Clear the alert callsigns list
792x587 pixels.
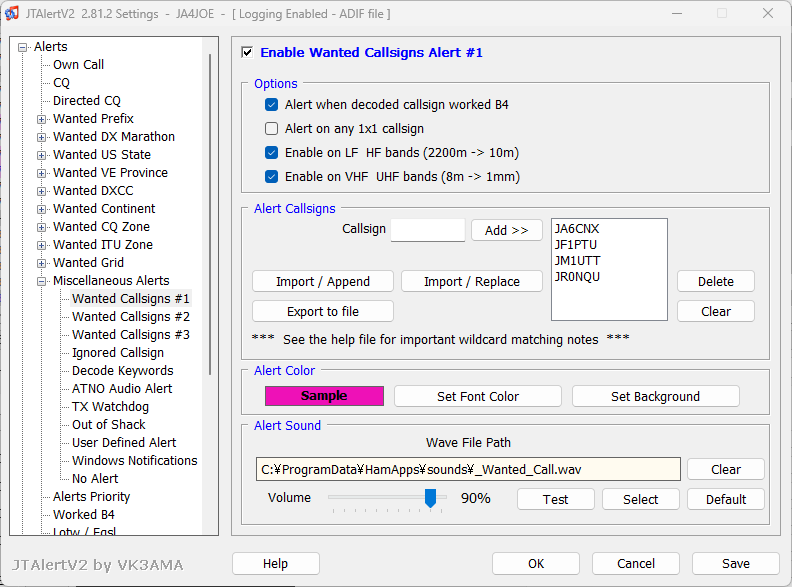[x=716, y=311]
